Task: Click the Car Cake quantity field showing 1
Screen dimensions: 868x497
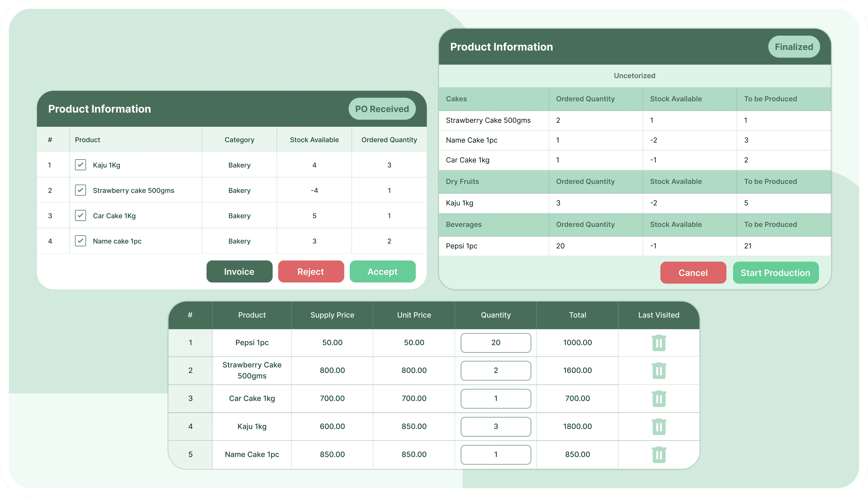Action: point(495,398)
